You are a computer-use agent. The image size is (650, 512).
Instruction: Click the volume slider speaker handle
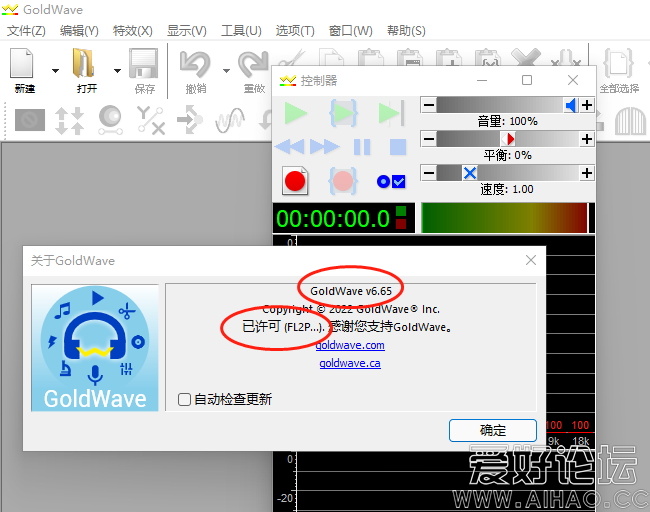pos(571,105)
